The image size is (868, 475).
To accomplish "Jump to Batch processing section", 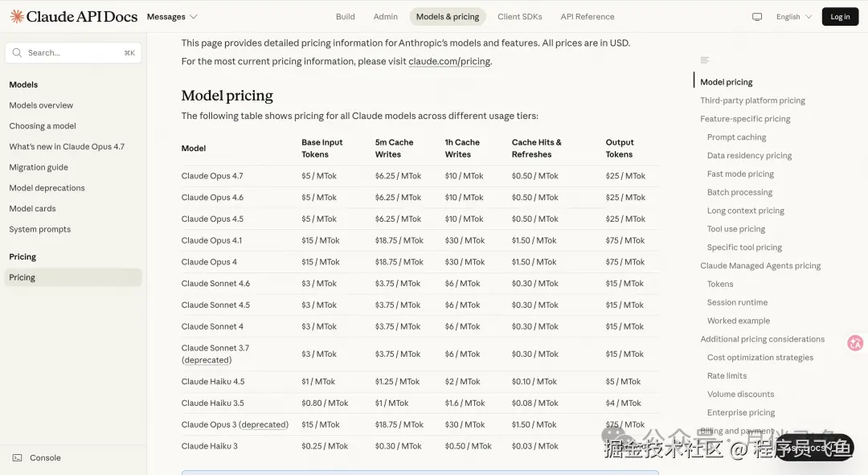I will click(x=739, y=192).
